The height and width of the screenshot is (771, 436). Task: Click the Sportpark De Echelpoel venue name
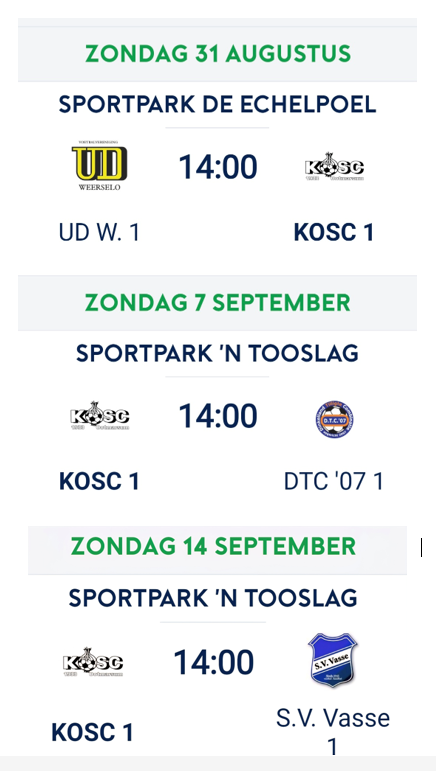point(217,104)
